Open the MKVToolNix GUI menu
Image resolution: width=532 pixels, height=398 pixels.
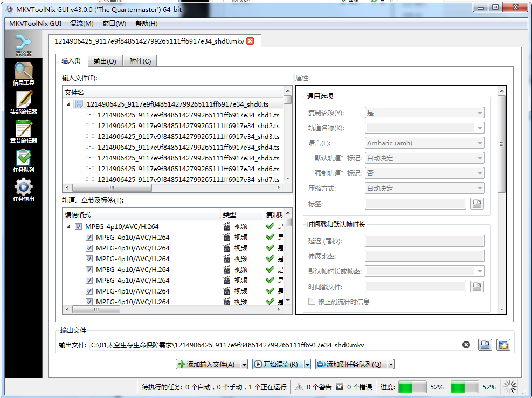[x=35, y=23]
